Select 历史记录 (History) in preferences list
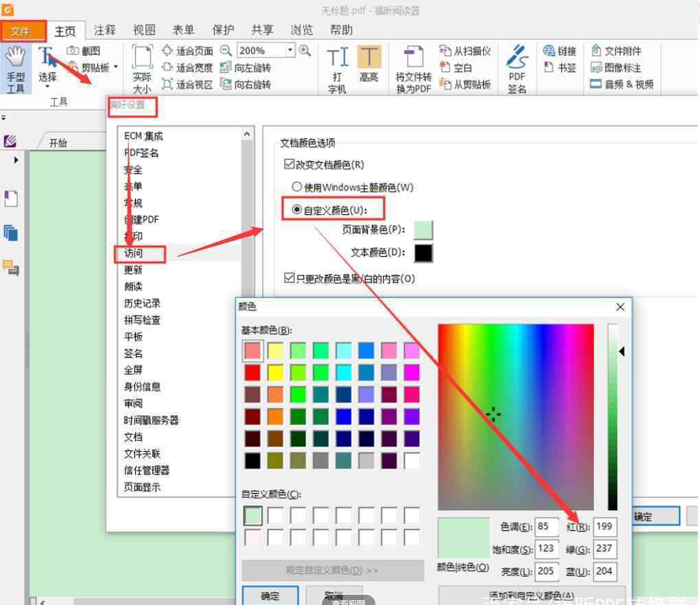The width and height of the screenshot is (700, 605). [x=143, y=303]
